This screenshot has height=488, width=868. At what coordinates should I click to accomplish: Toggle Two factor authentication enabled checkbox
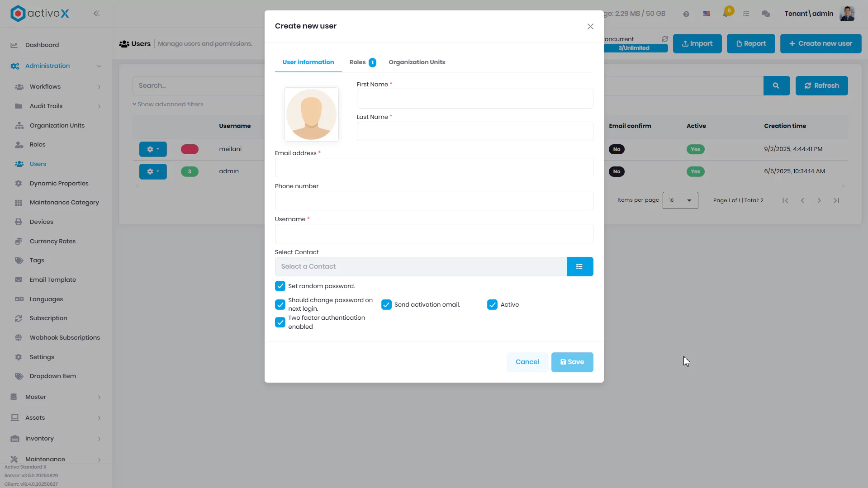point(280,322)
